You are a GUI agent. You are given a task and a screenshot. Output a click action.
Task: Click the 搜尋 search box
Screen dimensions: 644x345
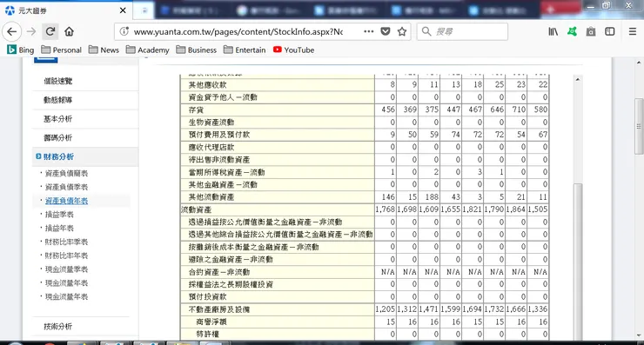point(462,31)
